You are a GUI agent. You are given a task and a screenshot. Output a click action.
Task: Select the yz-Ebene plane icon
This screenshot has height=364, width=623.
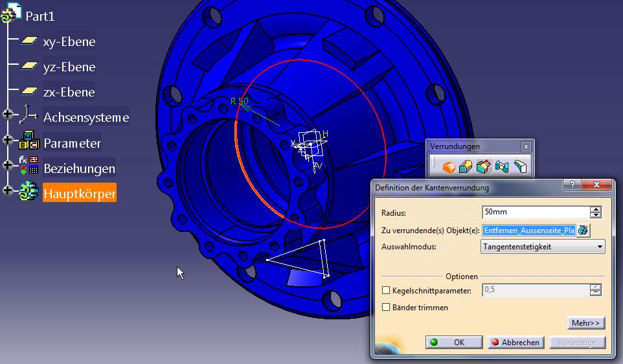click(x=28, y=66)
